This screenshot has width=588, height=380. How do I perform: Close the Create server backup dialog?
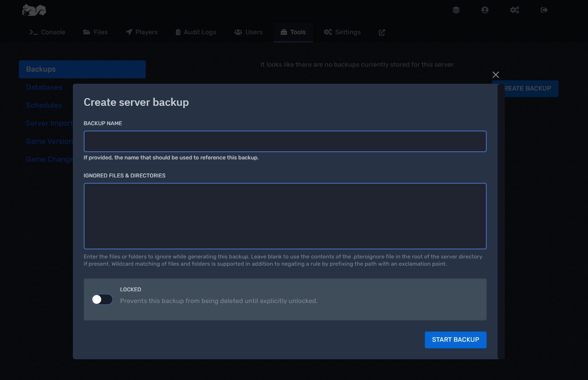point(496,75)
